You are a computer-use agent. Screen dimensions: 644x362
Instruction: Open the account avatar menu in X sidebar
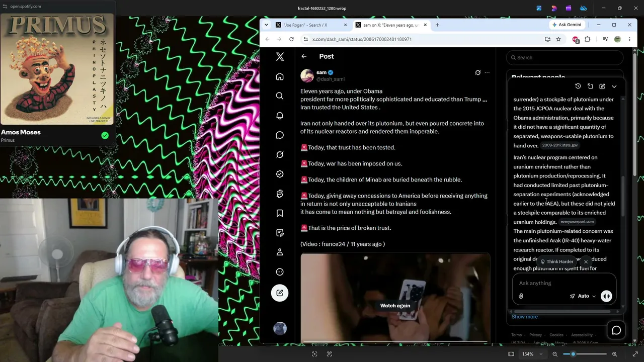[x=280, y=328]
